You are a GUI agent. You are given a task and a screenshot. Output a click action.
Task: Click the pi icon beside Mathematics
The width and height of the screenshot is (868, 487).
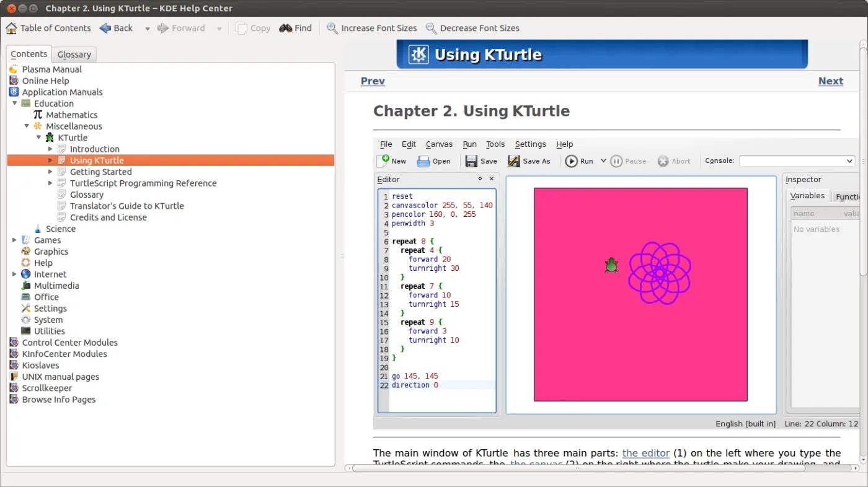point(38,115)
